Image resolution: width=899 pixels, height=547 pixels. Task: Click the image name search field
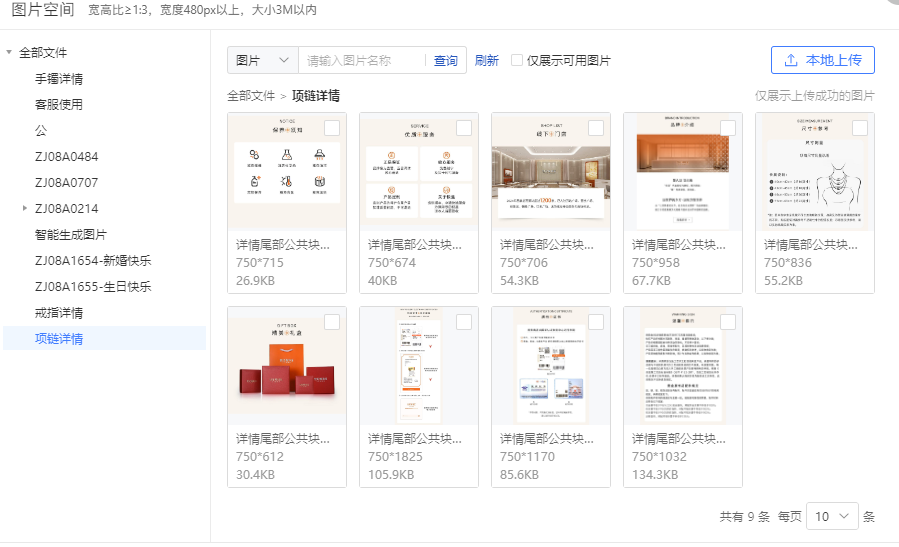point(362,60)
